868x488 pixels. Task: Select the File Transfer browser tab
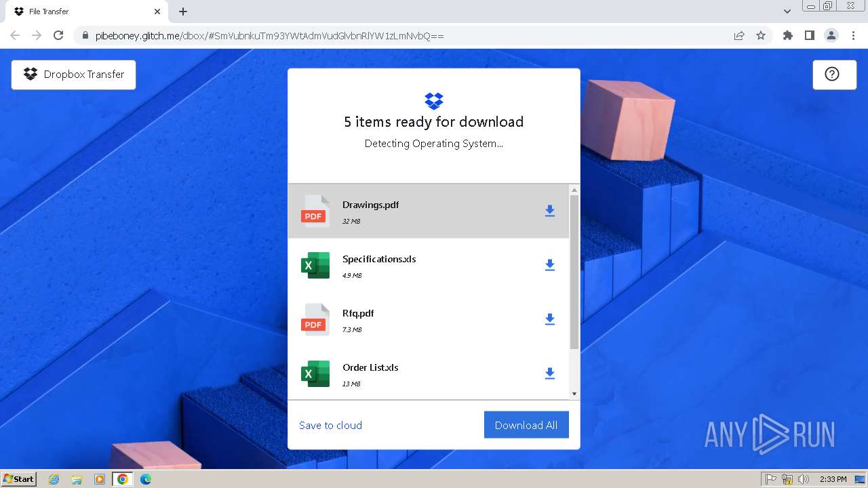(x=86, y=12)
